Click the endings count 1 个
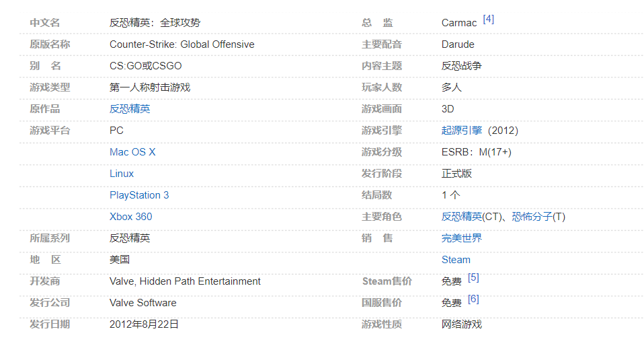Viewport: 644px width, 352px height. pos(450,195)
